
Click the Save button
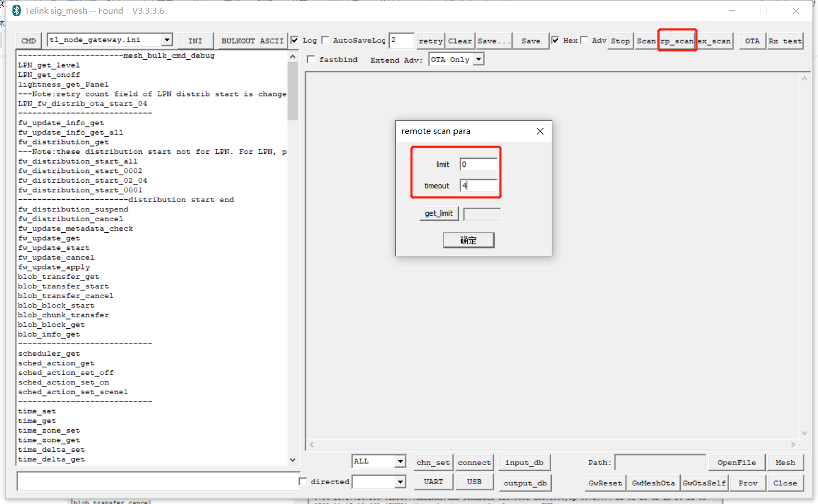pos(531,41)
